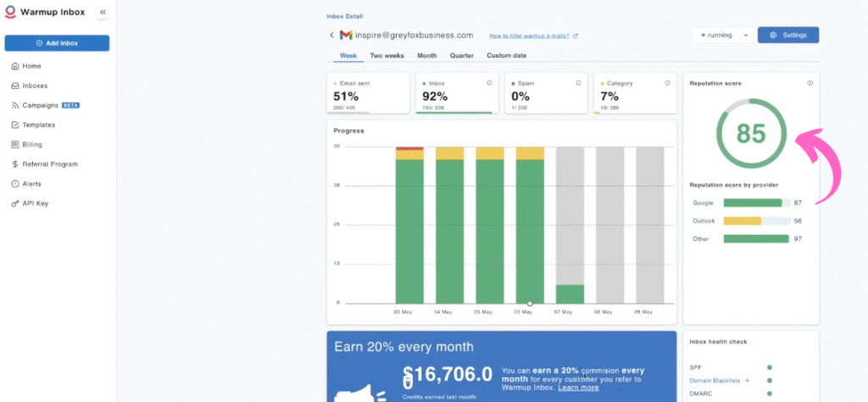Click the Campaigns feed icon
Screen dimensions: 868x402
coord(15,105)
